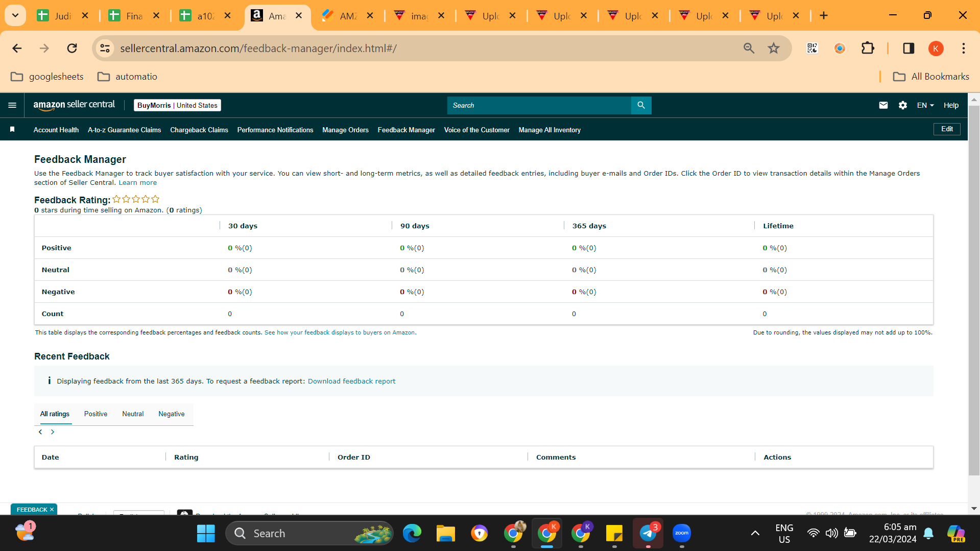Screen dimensions: 980x551
Task: Click the Edit button in nav bar
Action: pos(947,129)
